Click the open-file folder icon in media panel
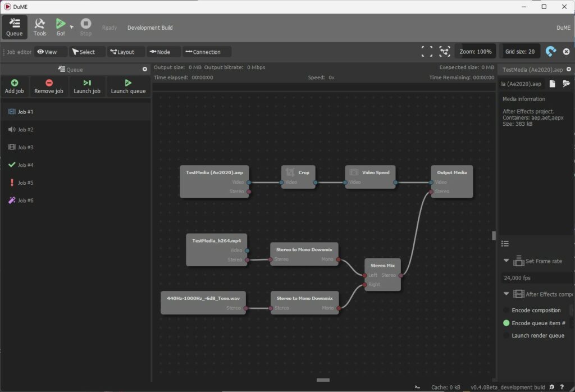The image size is (575, 392). [565, 84]
